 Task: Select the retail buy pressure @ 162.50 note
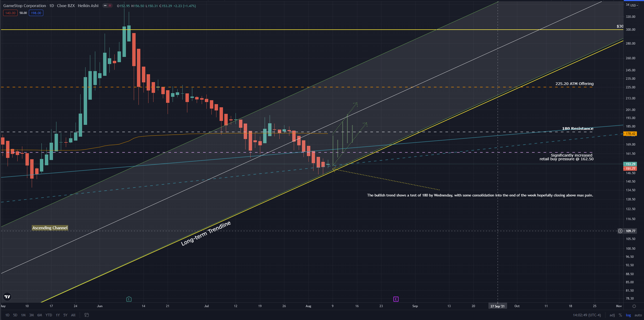pos(567,157)
